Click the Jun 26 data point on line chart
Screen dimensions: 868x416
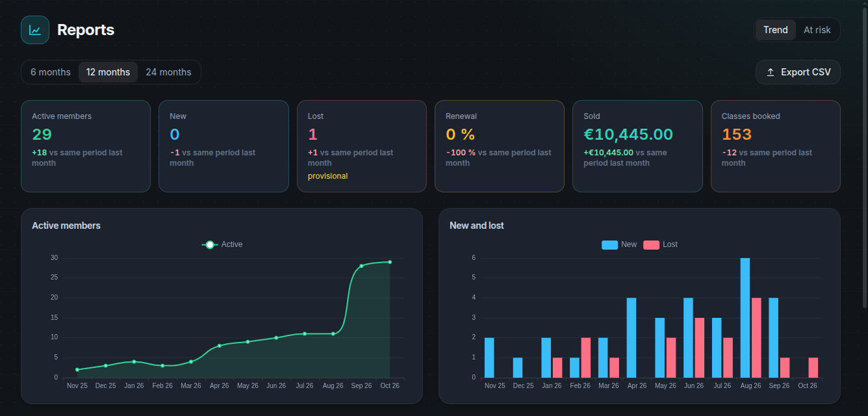[276, 337]
